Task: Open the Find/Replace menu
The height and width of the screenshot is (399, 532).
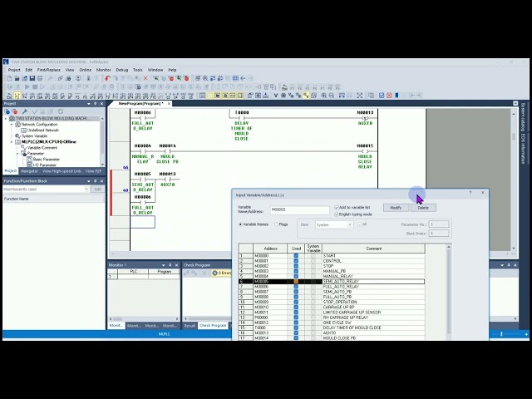Action: coord(48,70)
